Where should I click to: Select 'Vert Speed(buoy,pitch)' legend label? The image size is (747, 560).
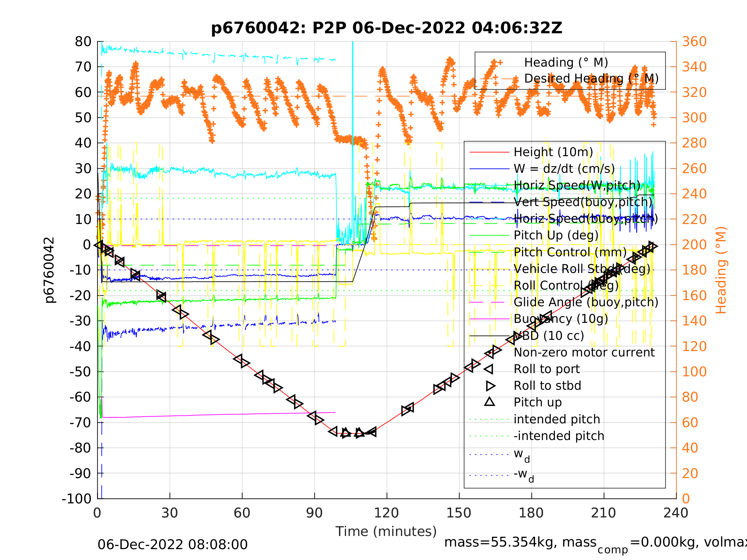(583, 202)
